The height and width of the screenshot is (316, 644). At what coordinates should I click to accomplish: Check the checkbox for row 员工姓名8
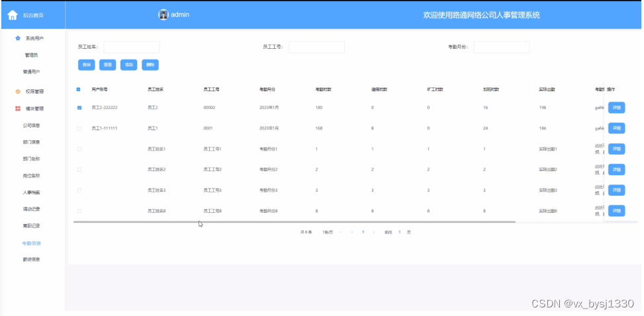[x=79, y=211]
